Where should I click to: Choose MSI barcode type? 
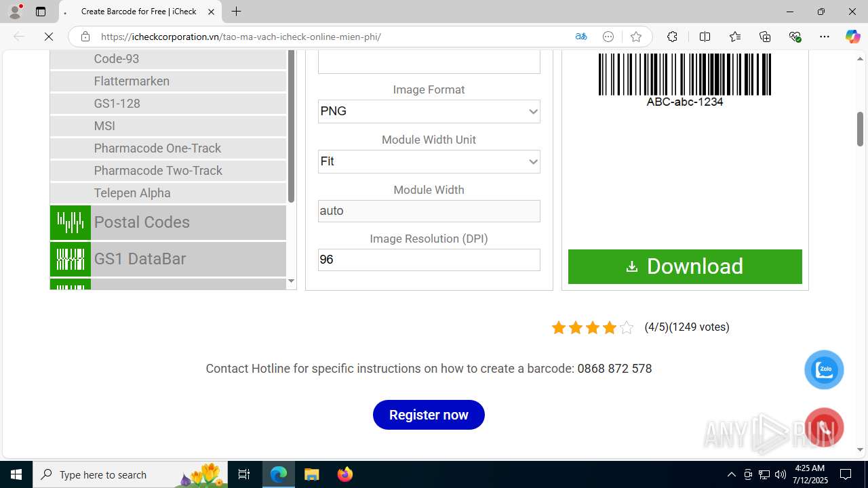pyautogui.click(x=168, y=126)
